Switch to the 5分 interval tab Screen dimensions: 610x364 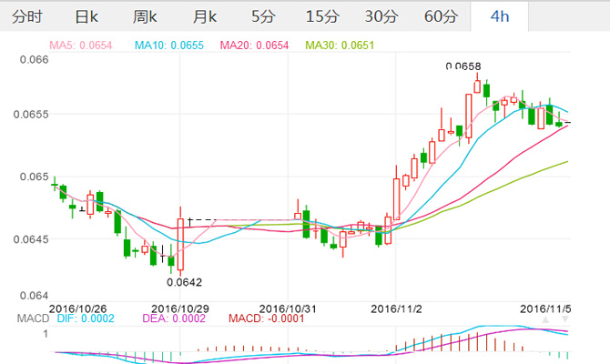coord(263,16)
